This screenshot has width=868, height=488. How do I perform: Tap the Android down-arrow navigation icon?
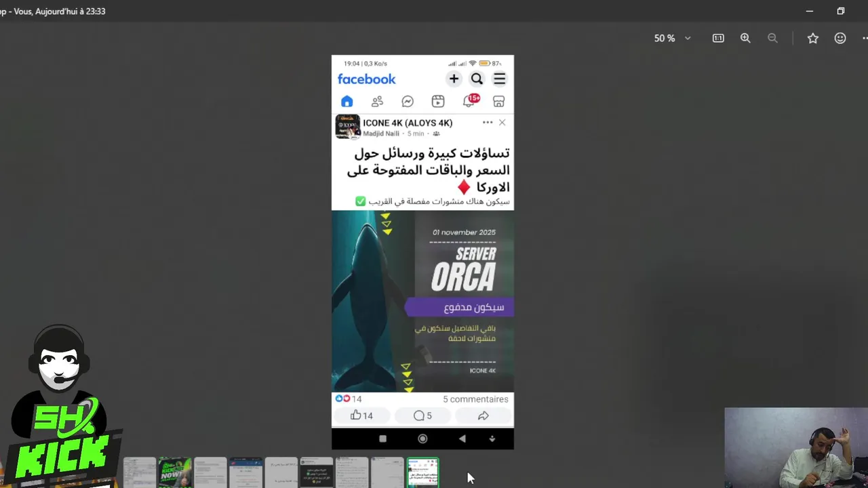pos(492,439)
